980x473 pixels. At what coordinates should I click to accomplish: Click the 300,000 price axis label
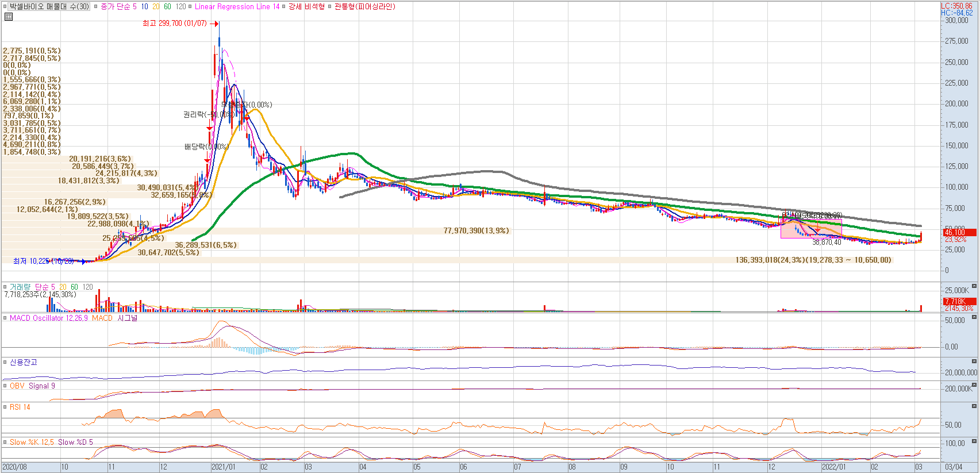pos(956,20)
